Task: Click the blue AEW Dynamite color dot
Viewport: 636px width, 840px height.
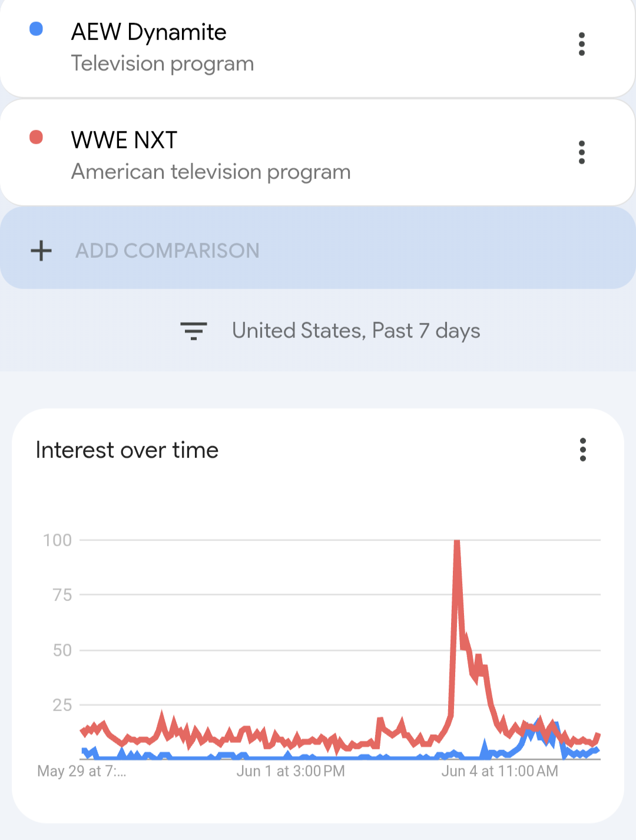Action: coord(37,29)
